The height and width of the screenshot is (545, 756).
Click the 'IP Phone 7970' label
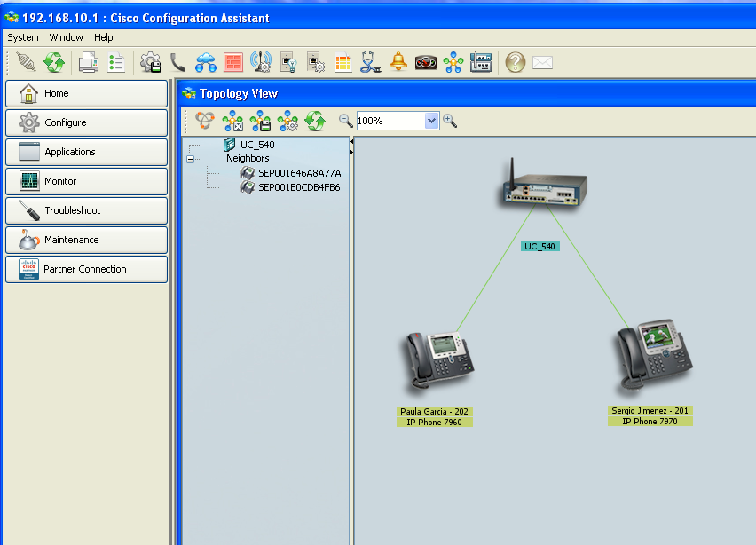(x=650, y=421)
